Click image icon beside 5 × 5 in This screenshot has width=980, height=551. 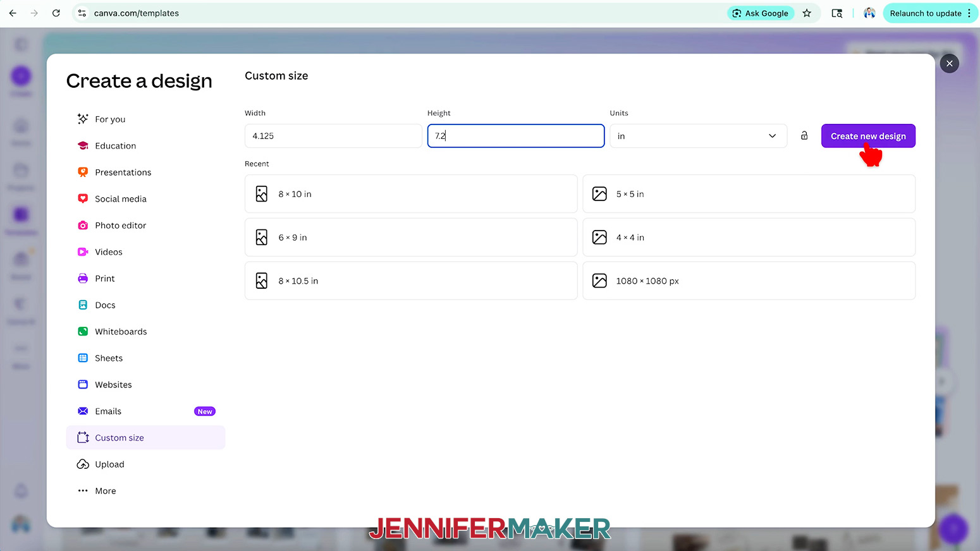point(599,194)
